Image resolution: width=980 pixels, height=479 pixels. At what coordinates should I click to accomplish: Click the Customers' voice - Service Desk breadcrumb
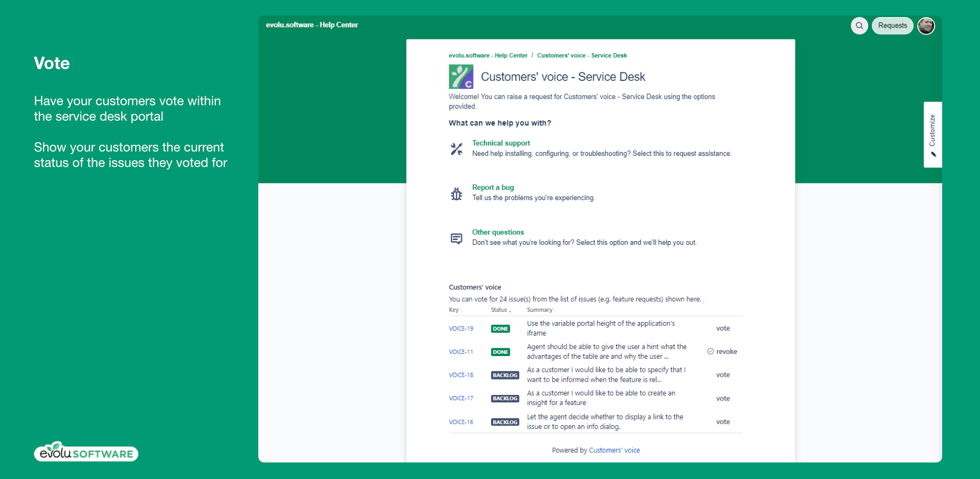582,55
